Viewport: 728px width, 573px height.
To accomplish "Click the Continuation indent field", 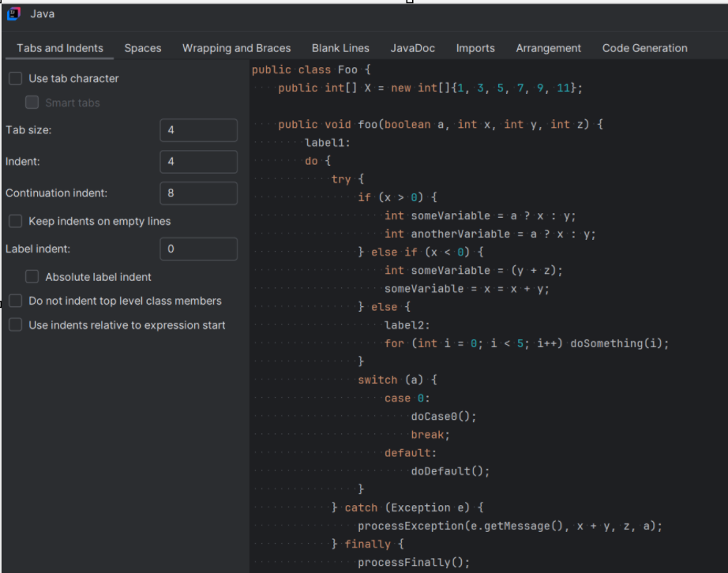I will (198, 193).
